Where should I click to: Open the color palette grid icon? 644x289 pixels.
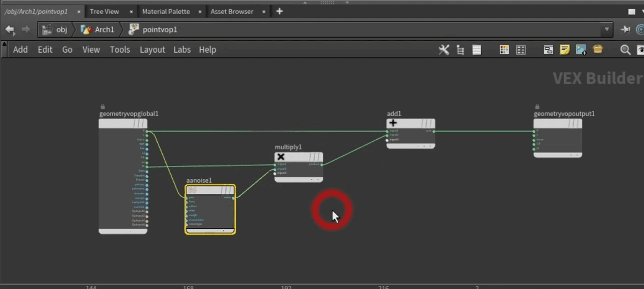click(x=504, y=49)
